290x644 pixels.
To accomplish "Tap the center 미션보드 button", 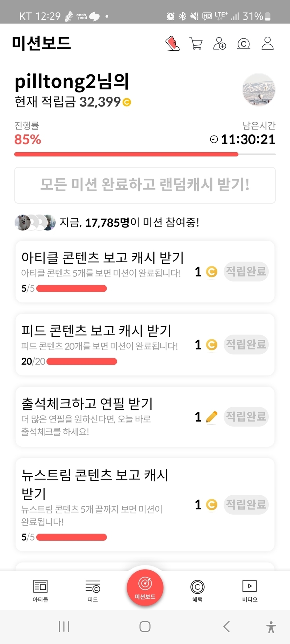I will (x=145, y=587).
